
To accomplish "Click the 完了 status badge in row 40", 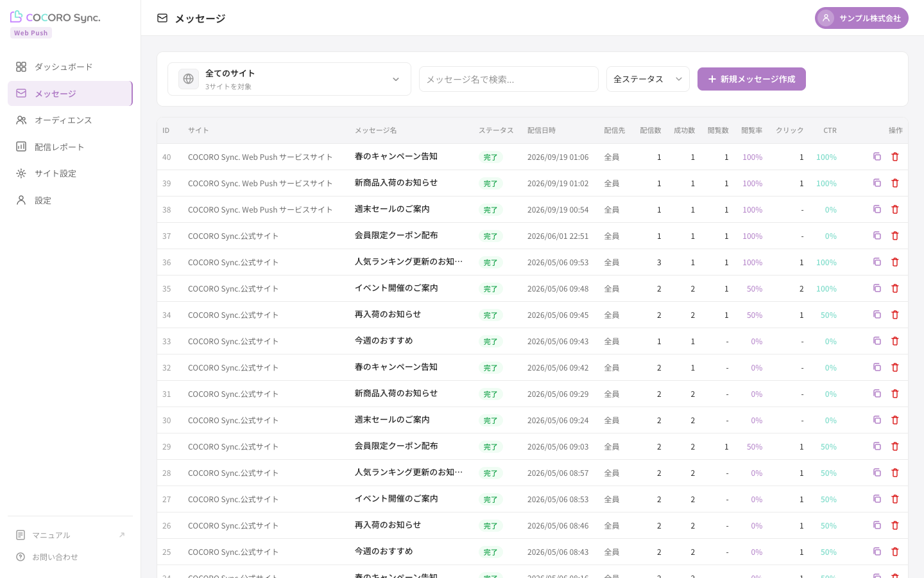I will [x=490, y=157].
